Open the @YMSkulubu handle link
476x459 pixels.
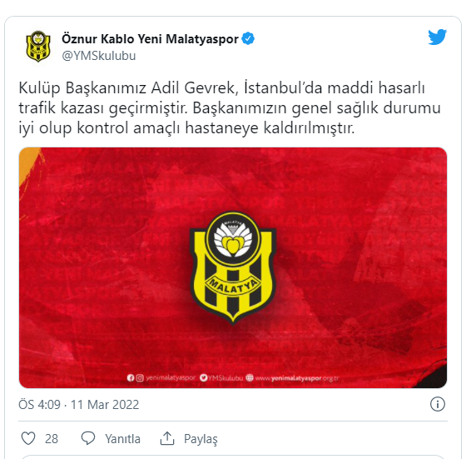click(x=99, y=56)
